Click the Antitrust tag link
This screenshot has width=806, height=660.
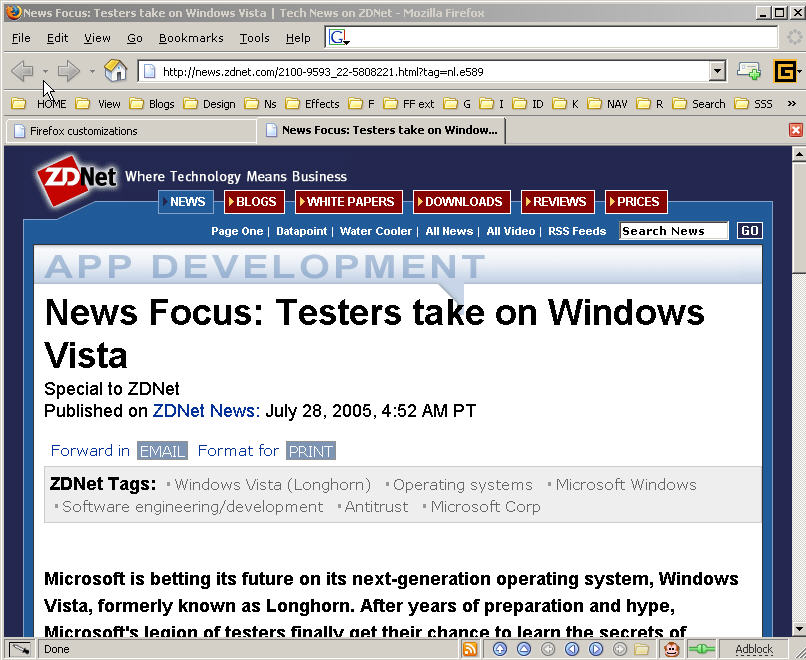[x=376, y=507]
